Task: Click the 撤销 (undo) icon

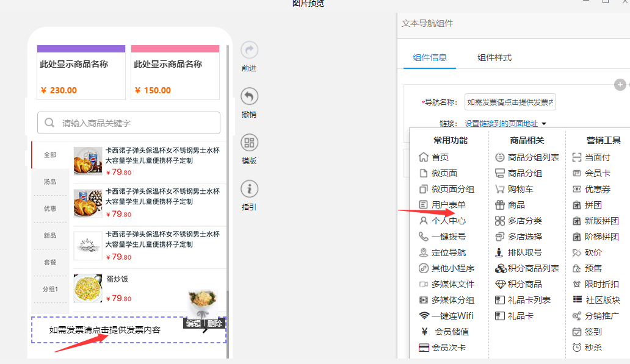Action: [249, 96]
